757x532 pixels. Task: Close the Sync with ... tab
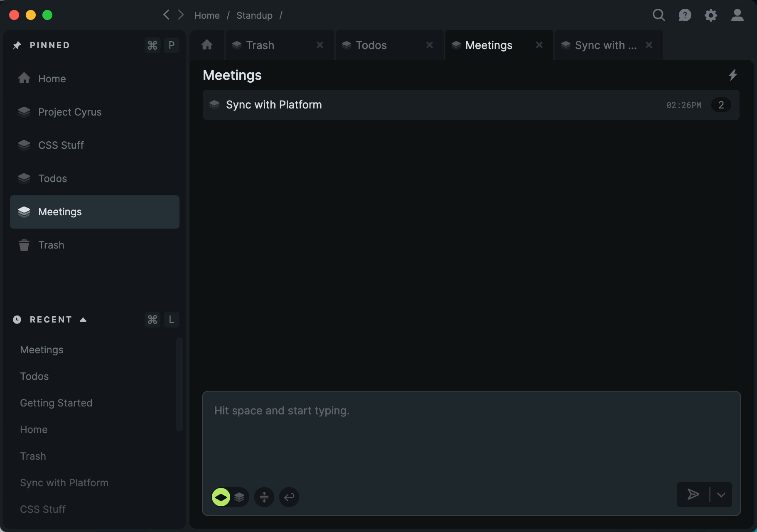(x=649, y=45)
